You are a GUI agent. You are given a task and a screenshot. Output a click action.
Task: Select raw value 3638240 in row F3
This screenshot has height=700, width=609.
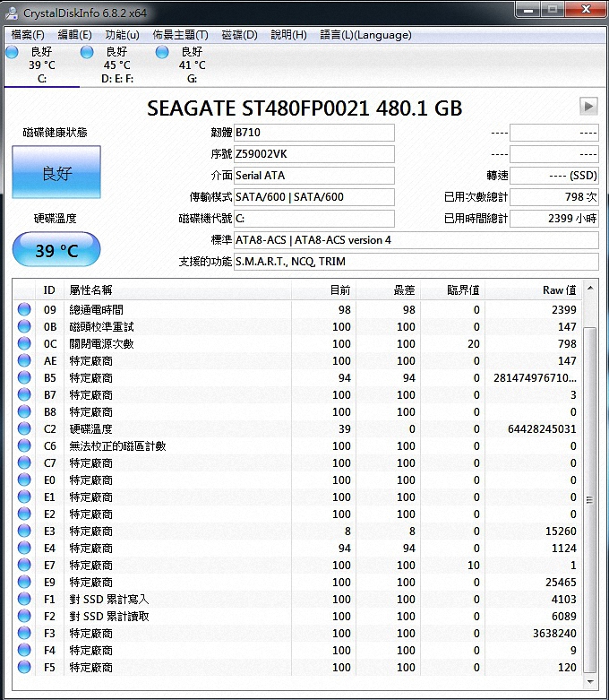[554, 634]
